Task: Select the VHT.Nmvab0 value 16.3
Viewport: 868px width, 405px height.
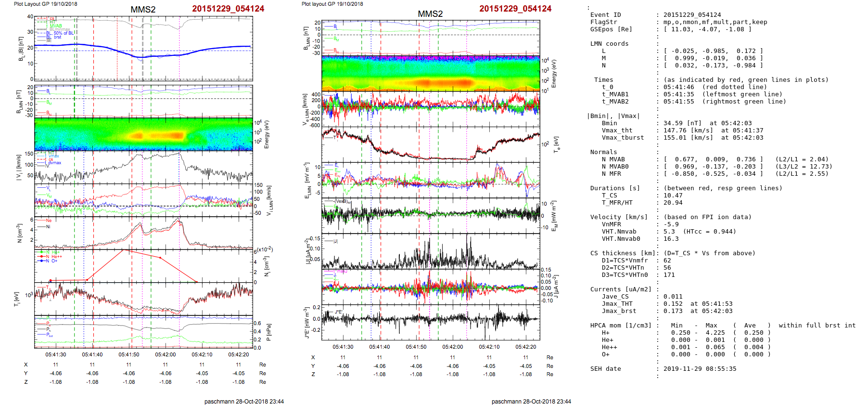Action: click(x=671, y=239)
